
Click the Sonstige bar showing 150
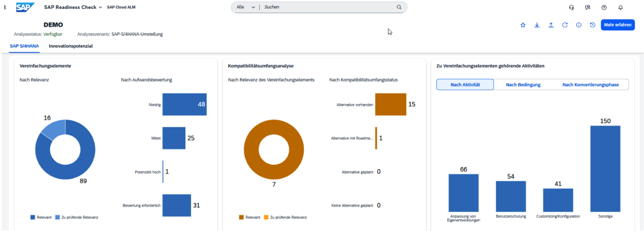[x=605, y=169]
